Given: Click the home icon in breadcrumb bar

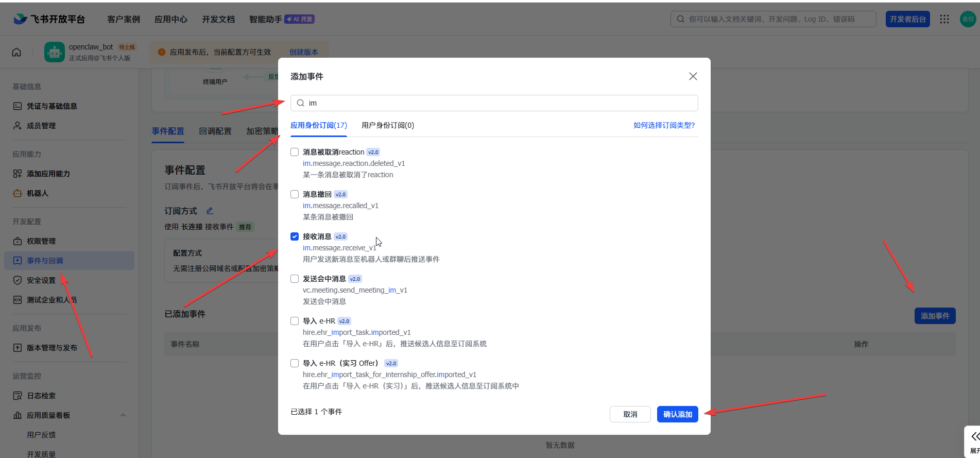Looking at the screenshot, I should coord(16,52).
